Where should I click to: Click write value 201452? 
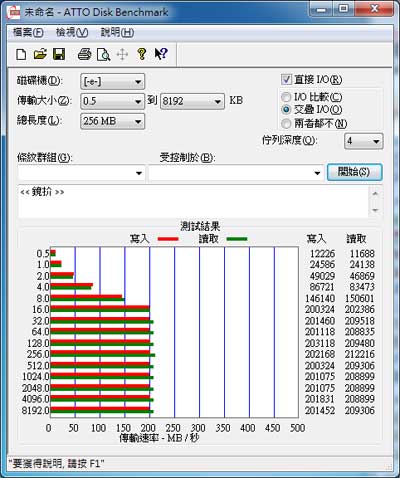[x=320, y=410]
